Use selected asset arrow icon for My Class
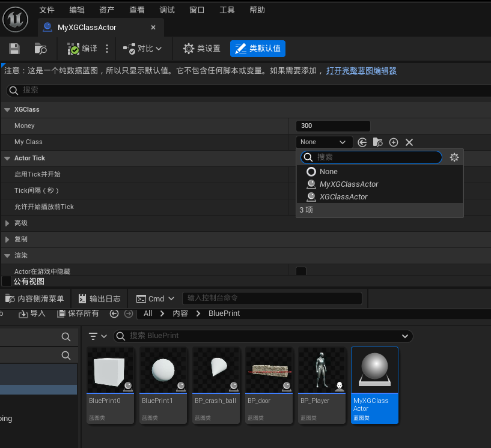This screenshot has width=491, height=448. pyautogui.click(x=362, y=142)
